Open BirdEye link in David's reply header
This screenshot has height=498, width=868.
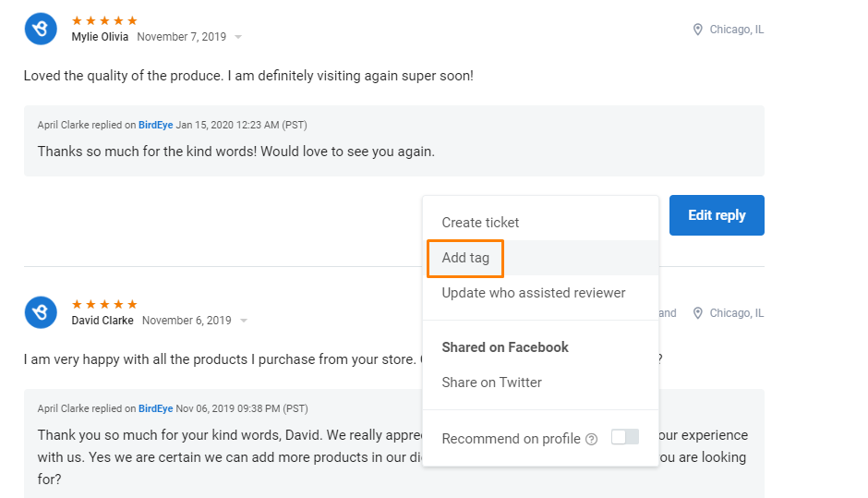pos(155,408)
